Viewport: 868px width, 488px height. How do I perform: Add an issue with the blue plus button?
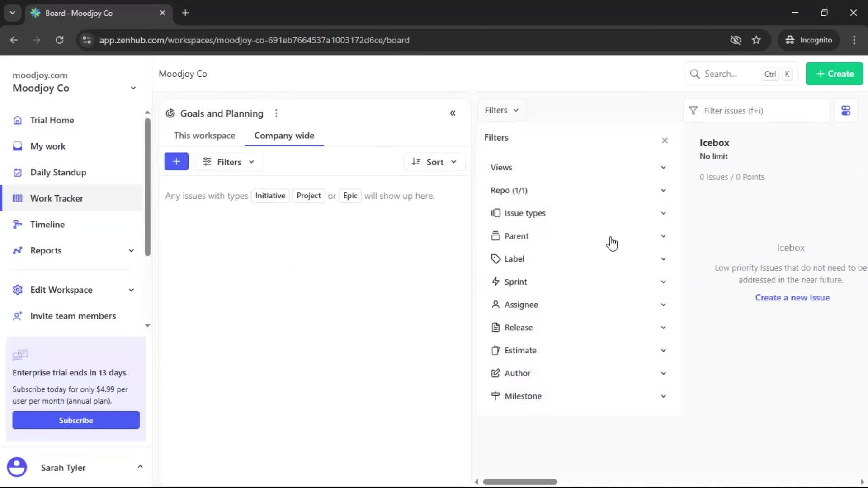point(176,161)
